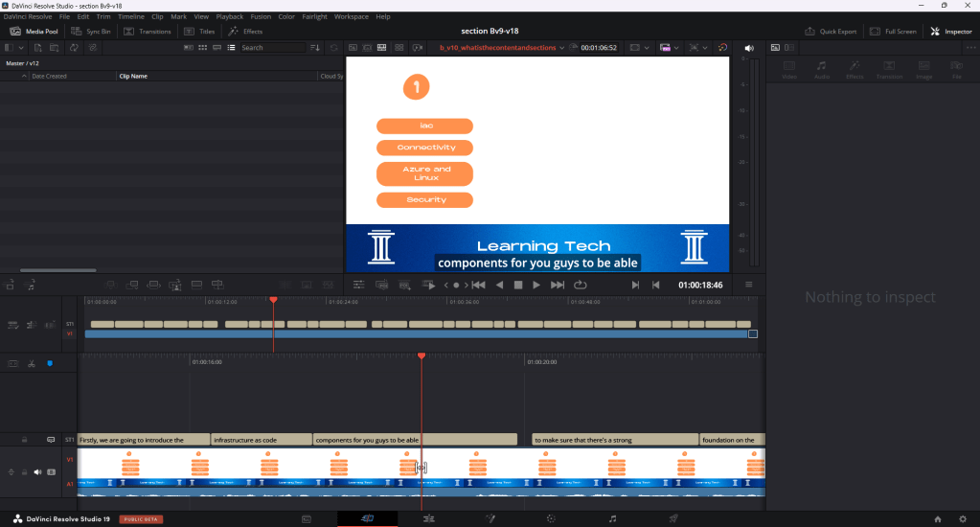The width and height of the screenshot is (980, 527).
Task: Click the upper timeline playhead marker
Action: 274,300
